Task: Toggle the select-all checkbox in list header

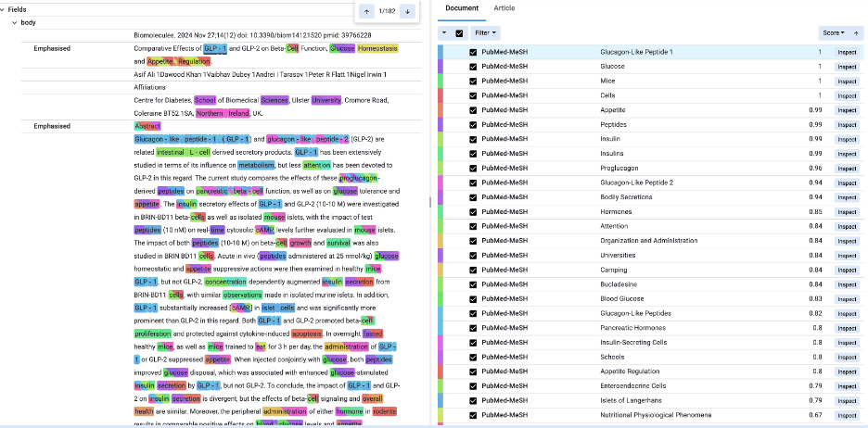Action: tap(459, 32)
